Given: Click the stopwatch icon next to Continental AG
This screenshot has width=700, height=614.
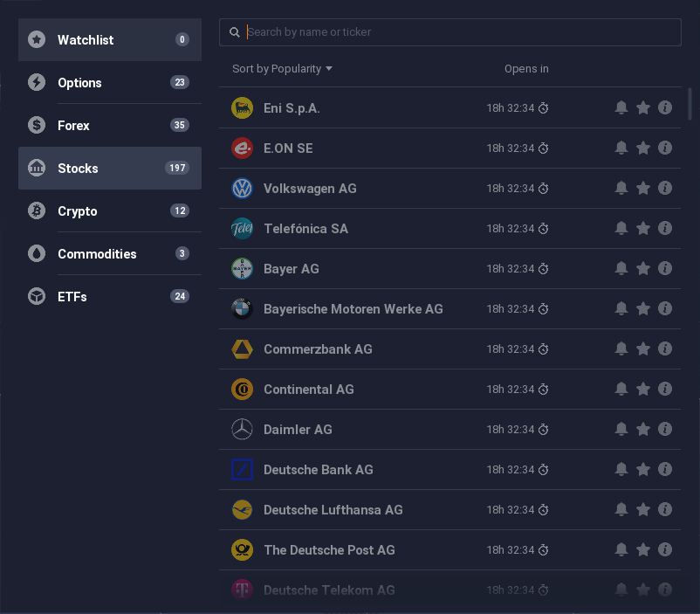Looking at the screenshot, I should point(543,390).
